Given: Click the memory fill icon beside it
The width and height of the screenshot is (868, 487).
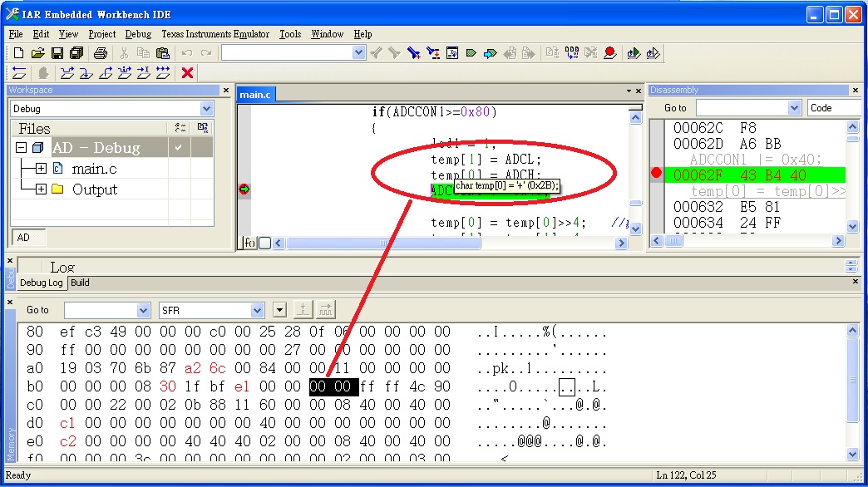Looking at the screenshot, I should tap(326, 310).
